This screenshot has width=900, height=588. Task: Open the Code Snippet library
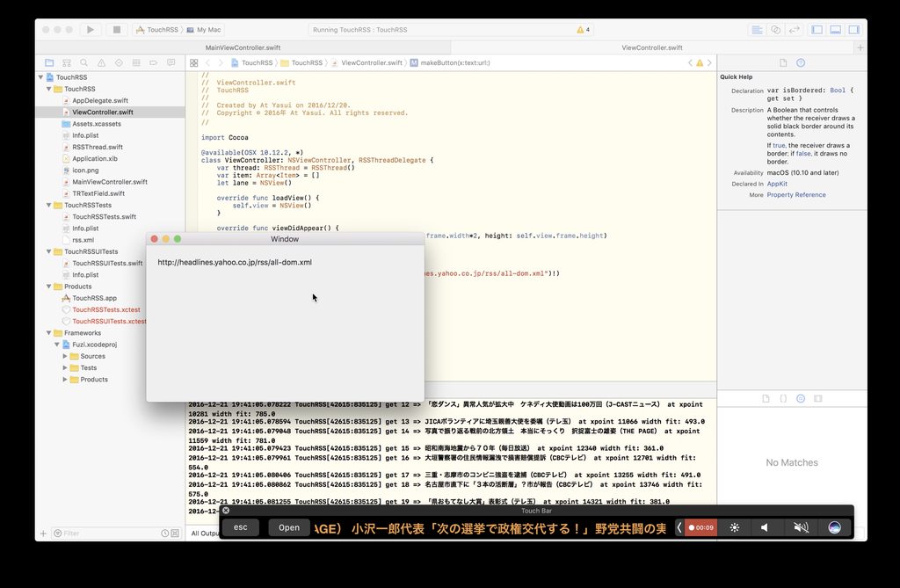pyautogui.click(x=783, y=398)
